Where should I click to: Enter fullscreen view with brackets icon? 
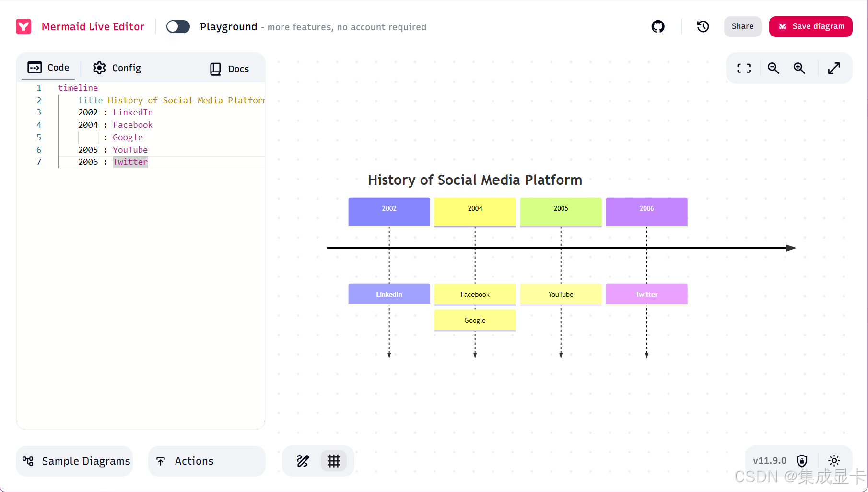tap(744, 68)
